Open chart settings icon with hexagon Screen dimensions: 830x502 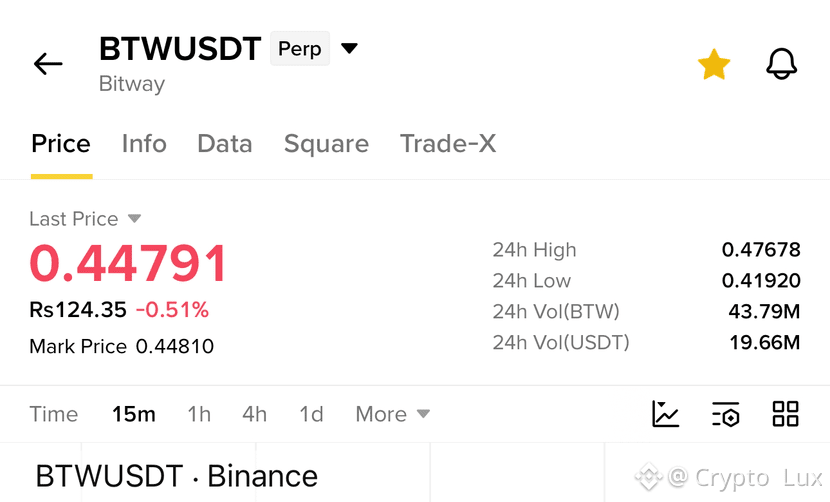726,414
